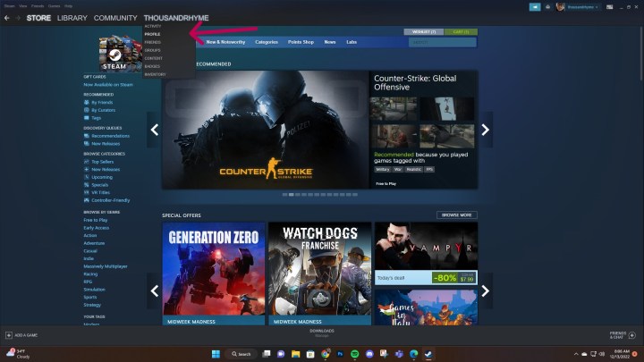This screenshot has width=644, height=362.
Task: Click the Add a Game plus icon
Action: click(x=9, y=335)
